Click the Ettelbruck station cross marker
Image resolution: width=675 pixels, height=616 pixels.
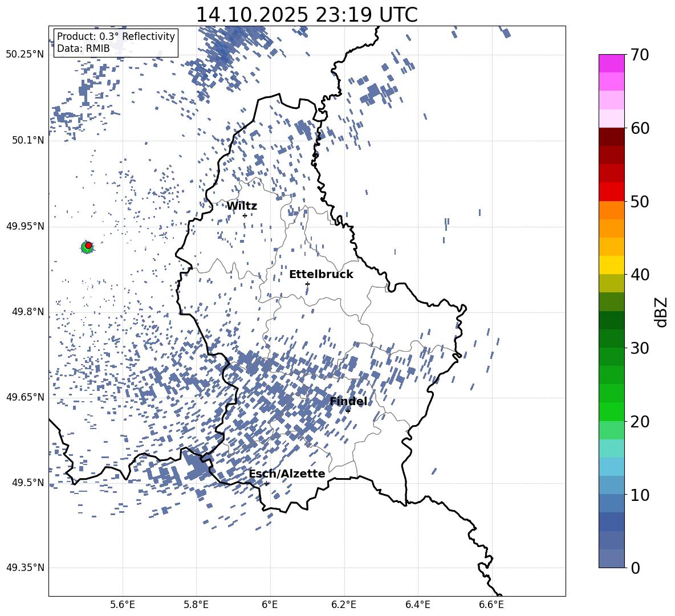click(307, 284)
